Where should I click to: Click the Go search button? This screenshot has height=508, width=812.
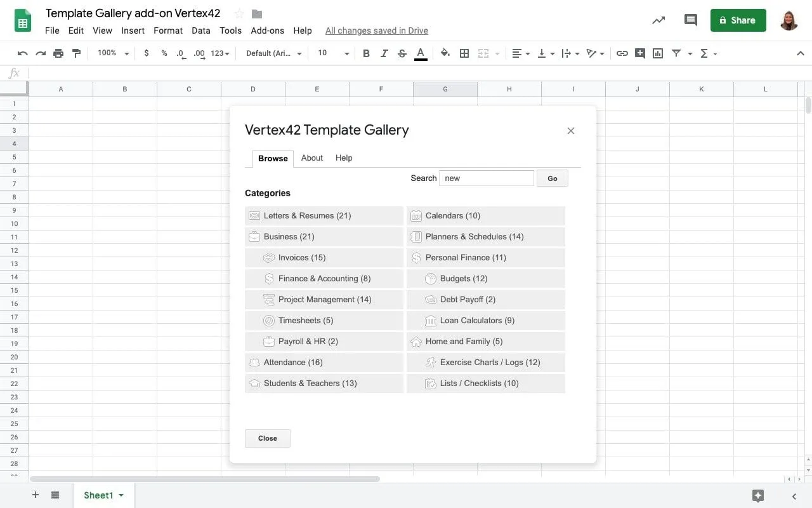553,178
